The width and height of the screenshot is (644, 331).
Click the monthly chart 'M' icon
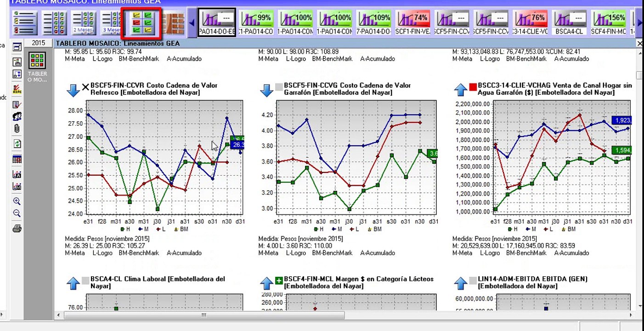coord(17,187)
